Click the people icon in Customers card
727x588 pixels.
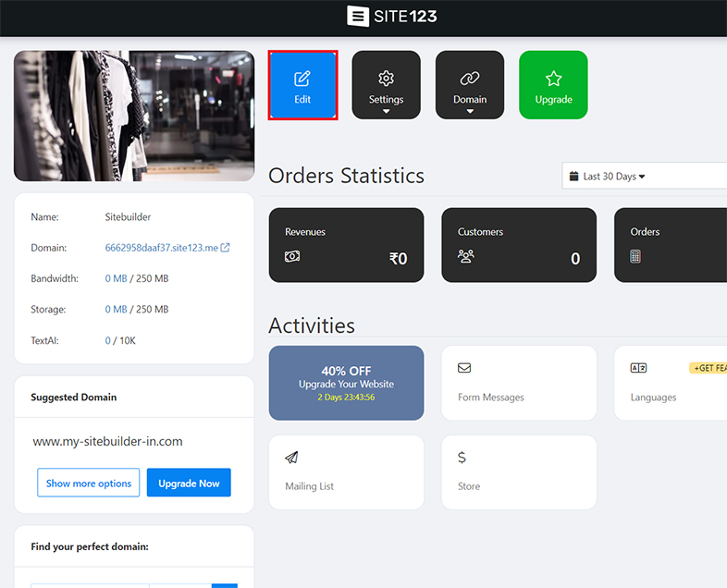tap(466, 256)
